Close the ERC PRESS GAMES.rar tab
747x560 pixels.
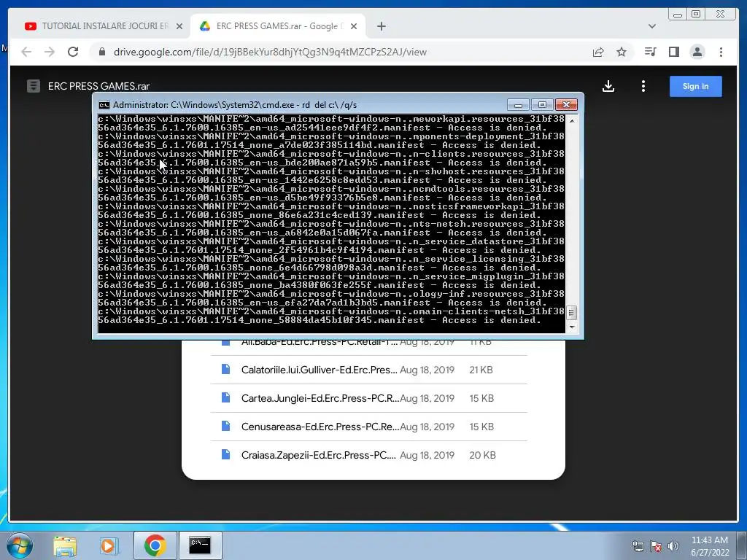[354, 26]
